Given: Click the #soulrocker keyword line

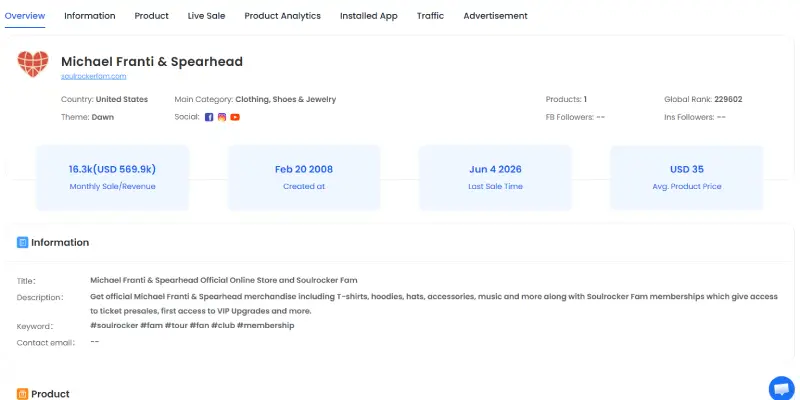Looking at the screenshot, I should 192,326.
